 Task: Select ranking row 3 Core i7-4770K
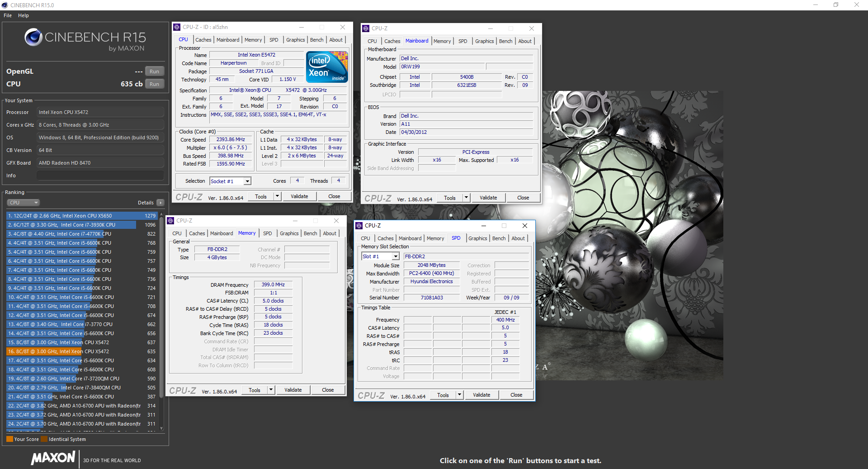coord(82,234)
